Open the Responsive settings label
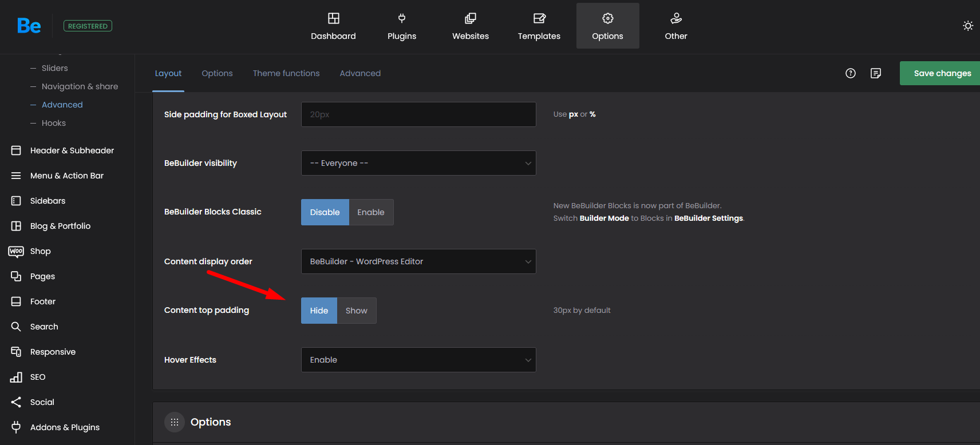 pyautogui.click(x=53, y=352)
